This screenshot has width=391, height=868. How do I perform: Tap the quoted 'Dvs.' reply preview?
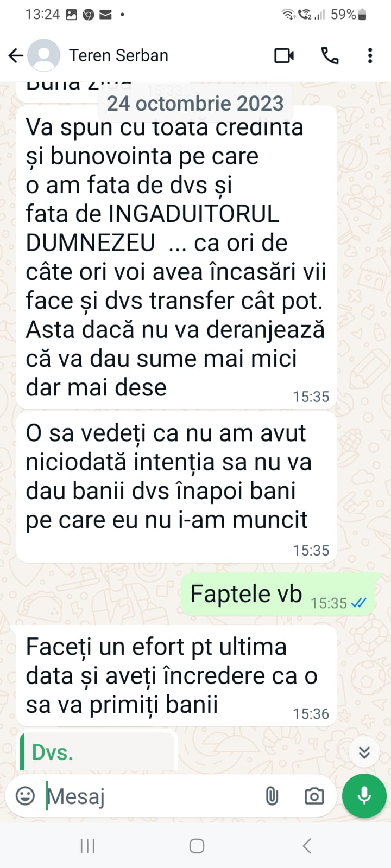coord(98,752)
